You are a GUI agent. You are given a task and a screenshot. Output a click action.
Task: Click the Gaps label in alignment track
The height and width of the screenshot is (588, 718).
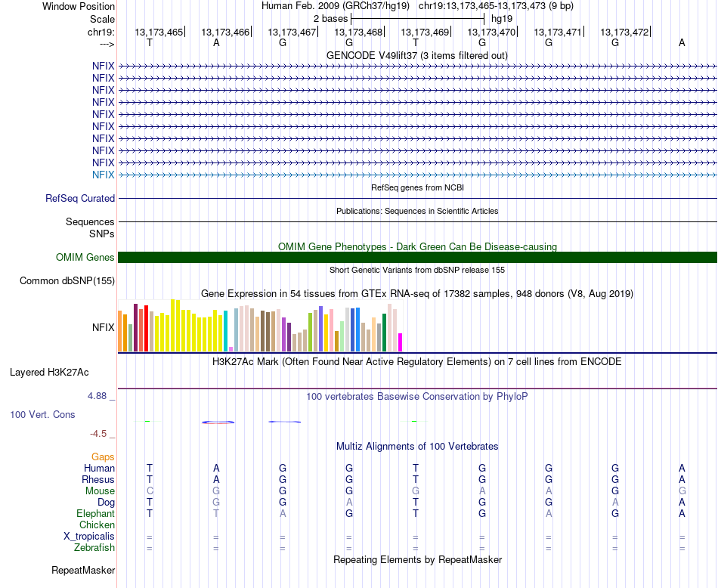click(103, 457)
